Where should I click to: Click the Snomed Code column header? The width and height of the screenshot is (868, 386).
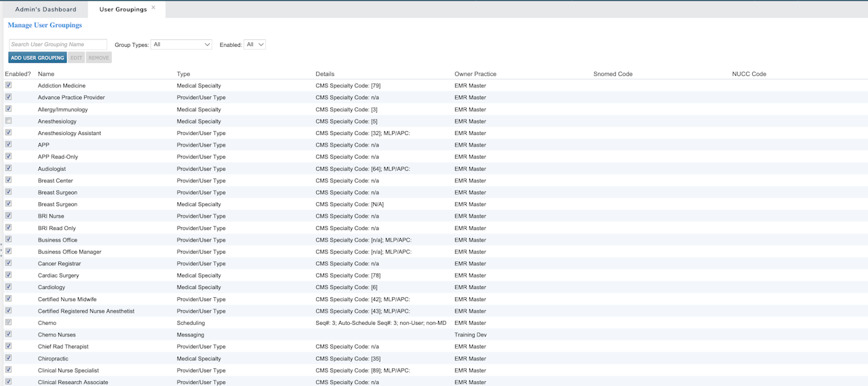(612, 74)
